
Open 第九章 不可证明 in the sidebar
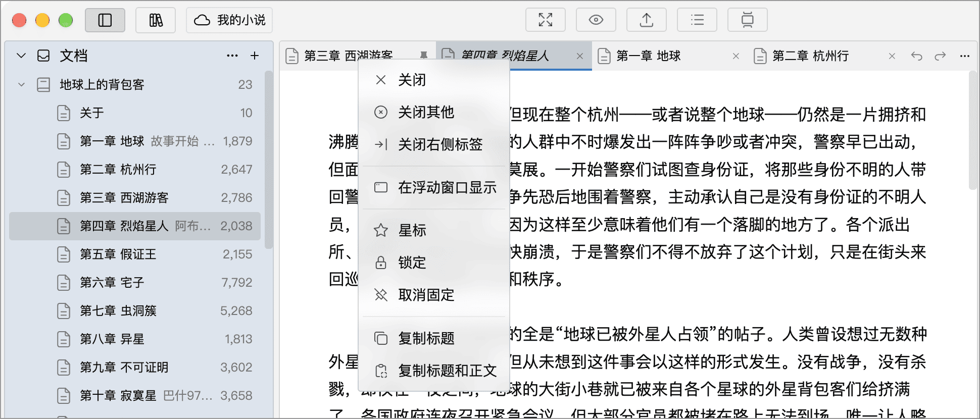pyautogui.click(x=135, y=367)
